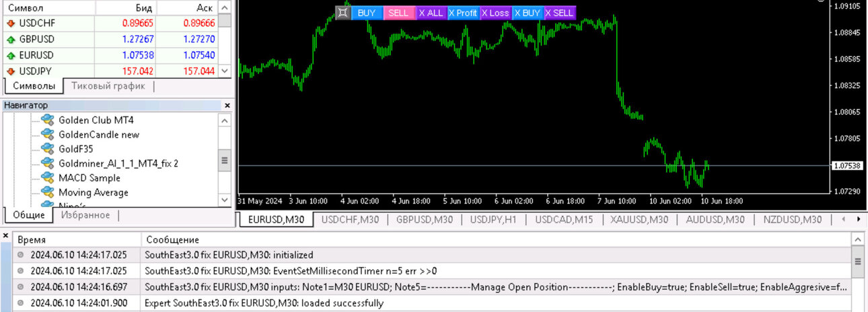868x312 pixels.
Task: Click the log panel scrollbar thumb
Action: 858,262
